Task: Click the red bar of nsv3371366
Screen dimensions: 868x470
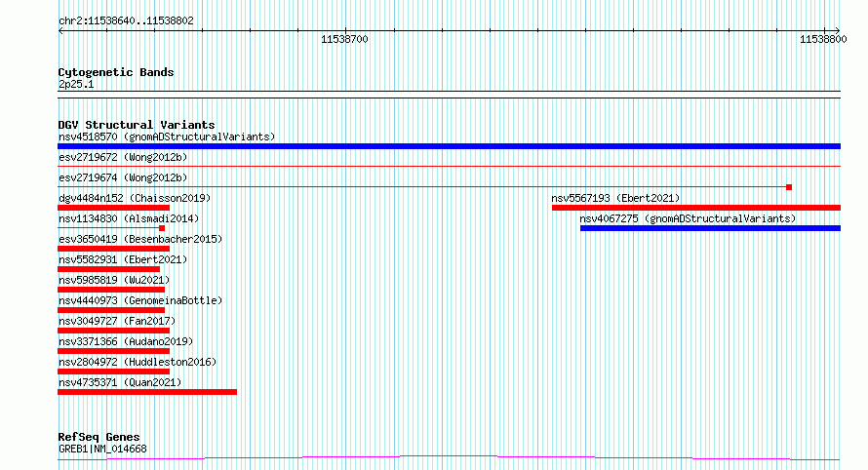Action: [113, 351]
